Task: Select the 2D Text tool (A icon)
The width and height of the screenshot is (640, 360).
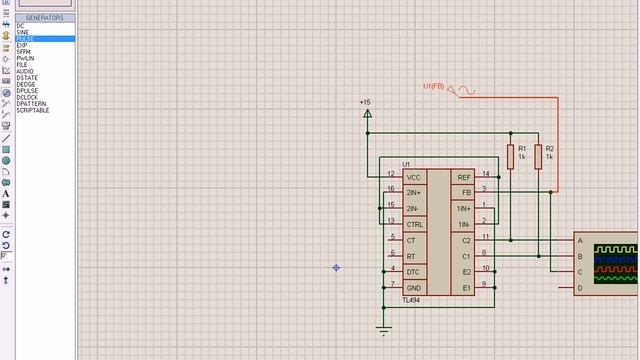Action: point(6,193)
